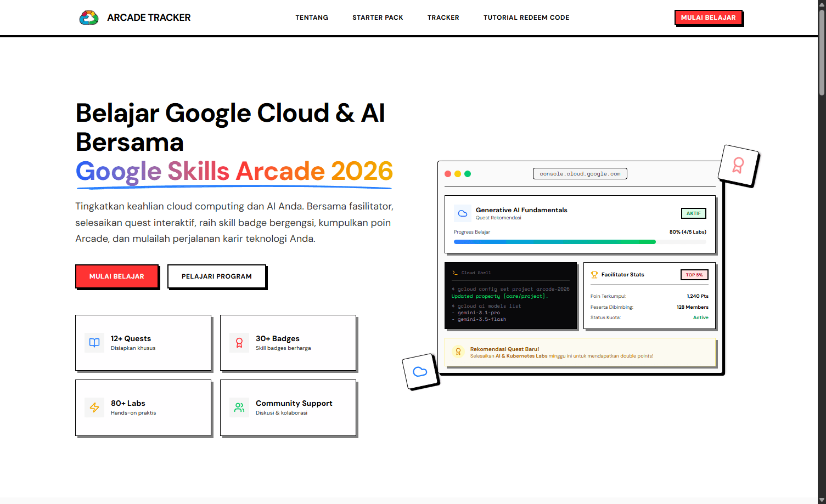Click the yellow window dot
This screenshot has height=504, width=826.
(458, 174)
